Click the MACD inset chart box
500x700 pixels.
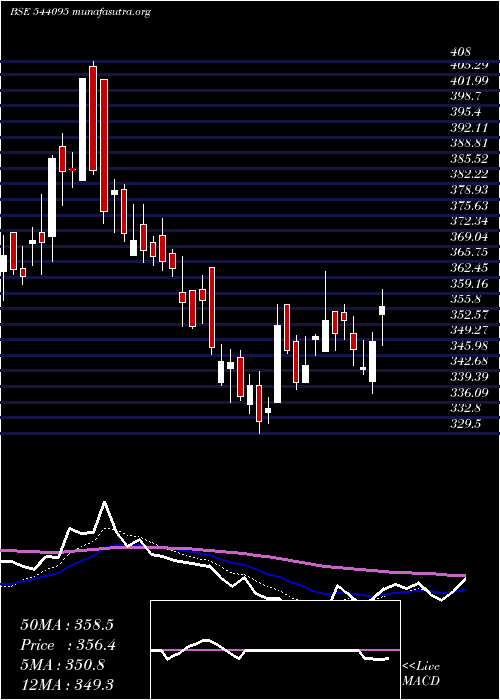tap(275, 650)
